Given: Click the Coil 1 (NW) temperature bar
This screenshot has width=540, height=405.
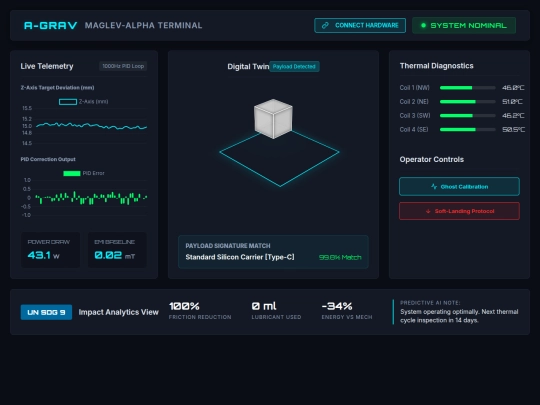Looking at the screenshot, I should (468, 88).
